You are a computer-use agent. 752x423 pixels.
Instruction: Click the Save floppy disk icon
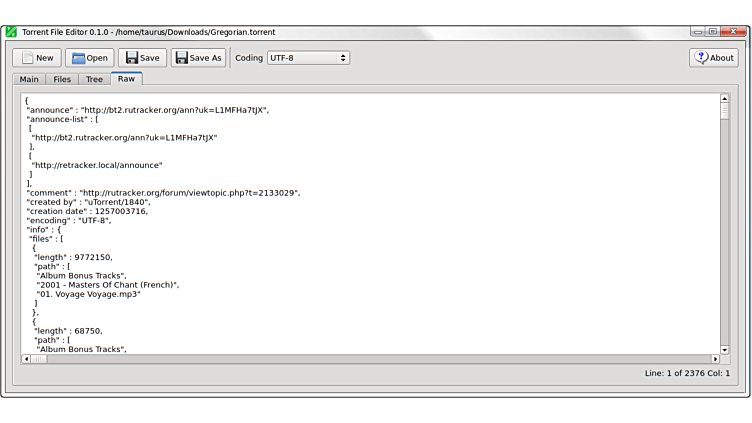pyautogui.click(x=142, y=58)
